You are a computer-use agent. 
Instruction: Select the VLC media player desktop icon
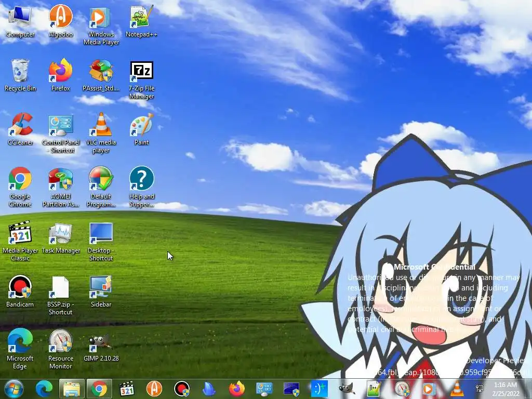pyautogui.click(x=101, y=133)
